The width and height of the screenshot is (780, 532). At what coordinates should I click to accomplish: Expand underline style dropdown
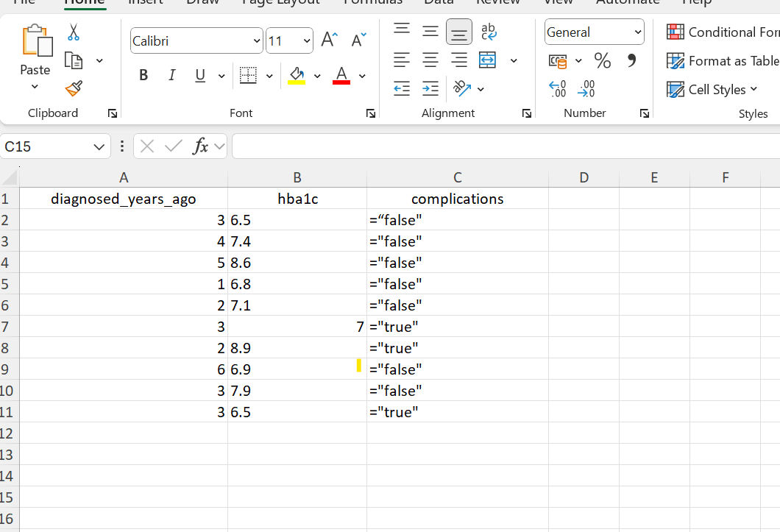221,76
